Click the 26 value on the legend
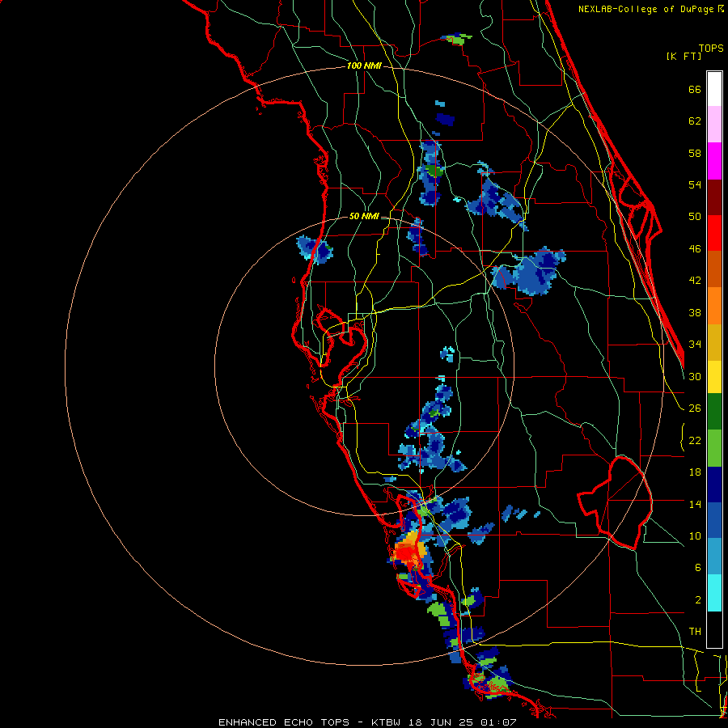Screen dimensions: 728x728 695,408
